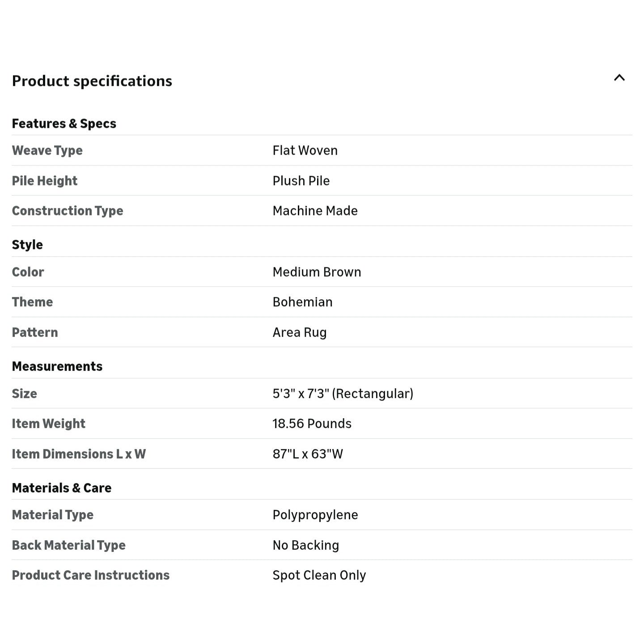644x644 pixels.
Task: Click the Features & Specs subheading
Action: [x=64, y=123]
